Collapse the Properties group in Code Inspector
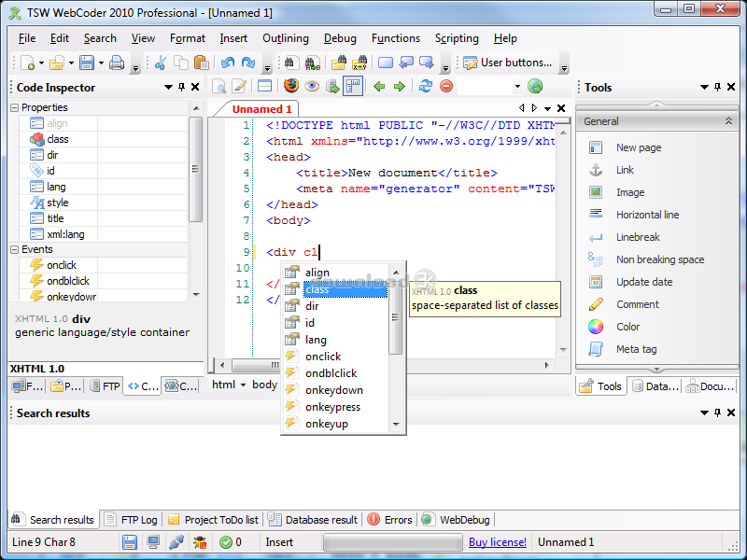 (14, 108)
